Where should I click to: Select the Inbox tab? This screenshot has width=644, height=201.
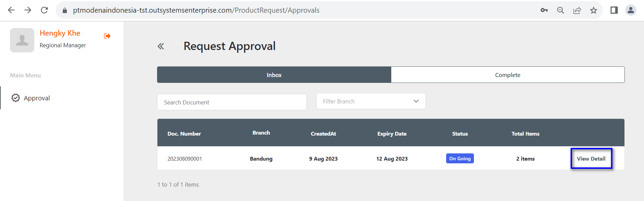point(274,75)
